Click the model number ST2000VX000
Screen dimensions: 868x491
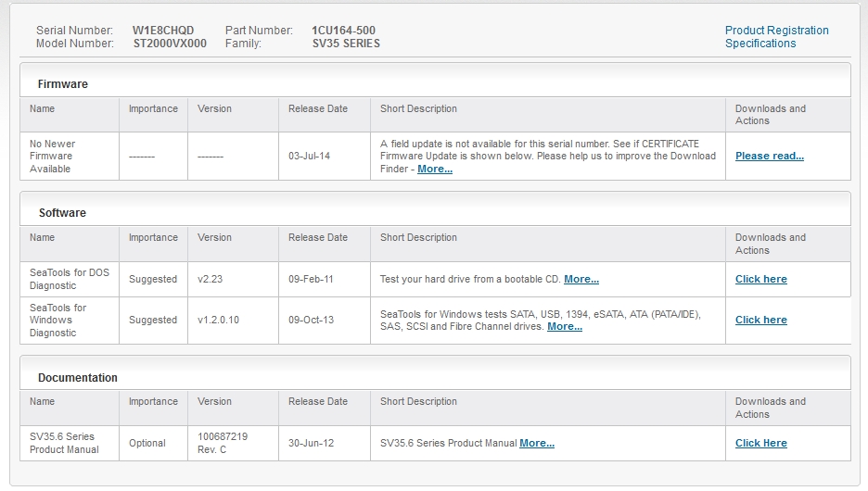pyautogui.click(x=170, y=44)
